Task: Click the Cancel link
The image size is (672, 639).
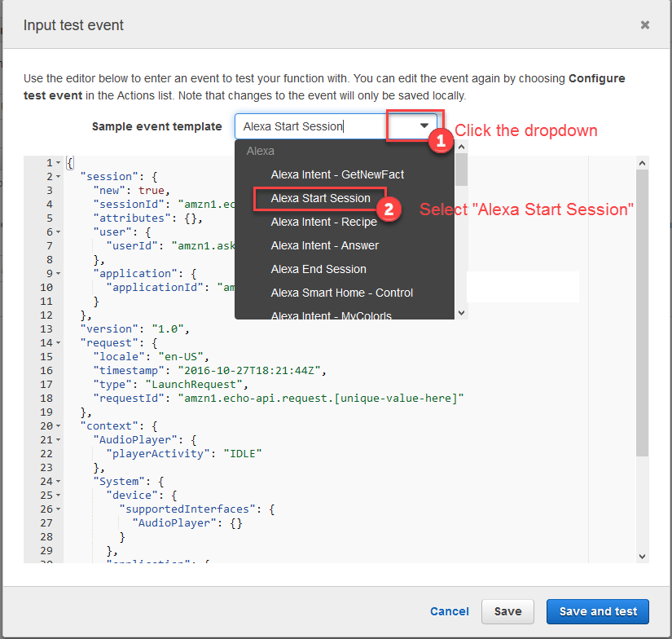Action: [450, 611]
